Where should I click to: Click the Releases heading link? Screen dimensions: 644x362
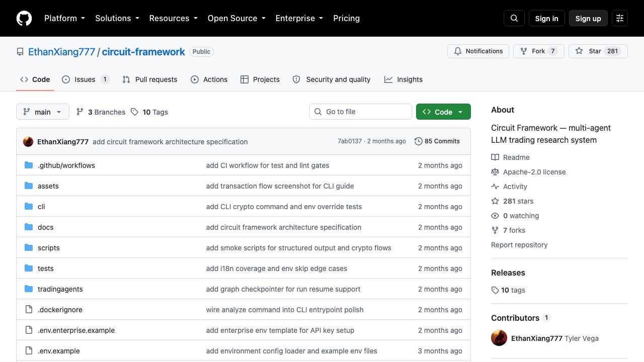[508, 273]
